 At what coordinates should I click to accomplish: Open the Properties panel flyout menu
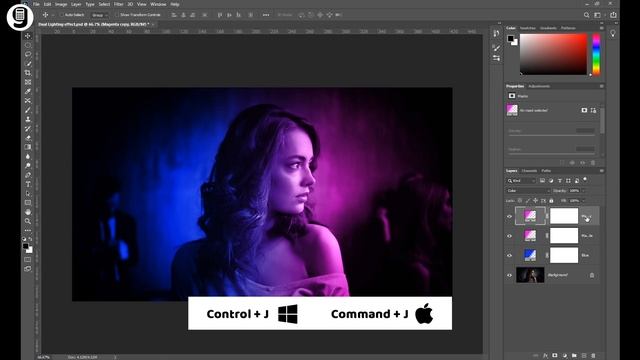[601, 86]
